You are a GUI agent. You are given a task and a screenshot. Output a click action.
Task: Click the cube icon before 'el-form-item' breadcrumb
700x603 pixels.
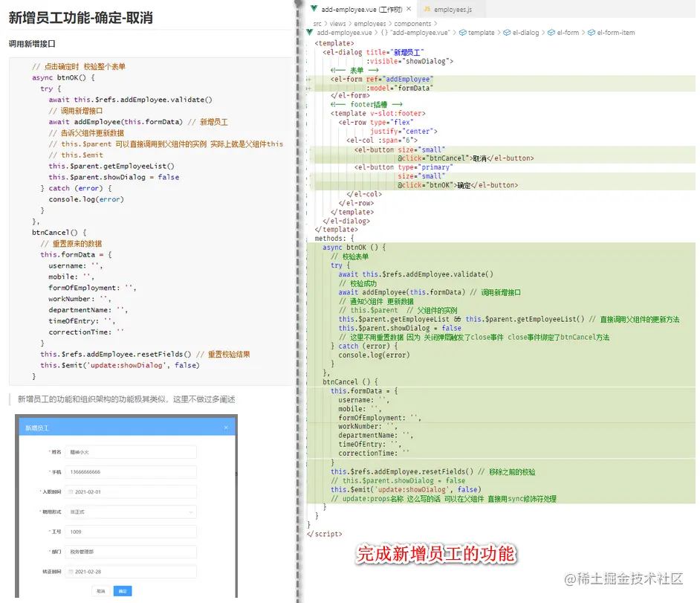591,33
